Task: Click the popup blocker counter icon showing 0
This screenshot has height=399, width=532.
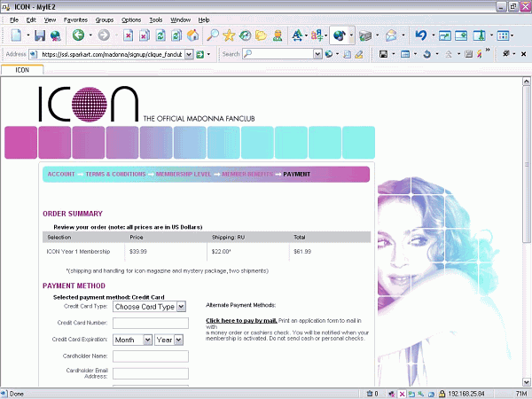Action: click(372, 394)
